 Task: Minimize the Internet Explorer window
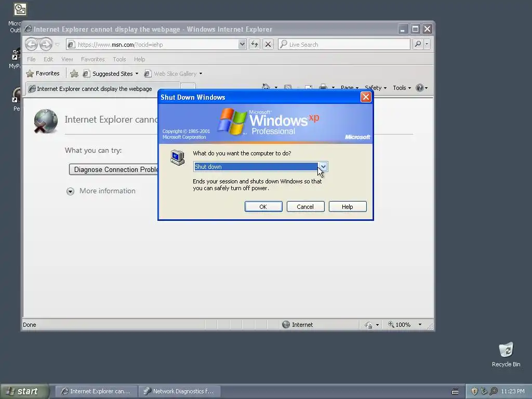point(403,29)
